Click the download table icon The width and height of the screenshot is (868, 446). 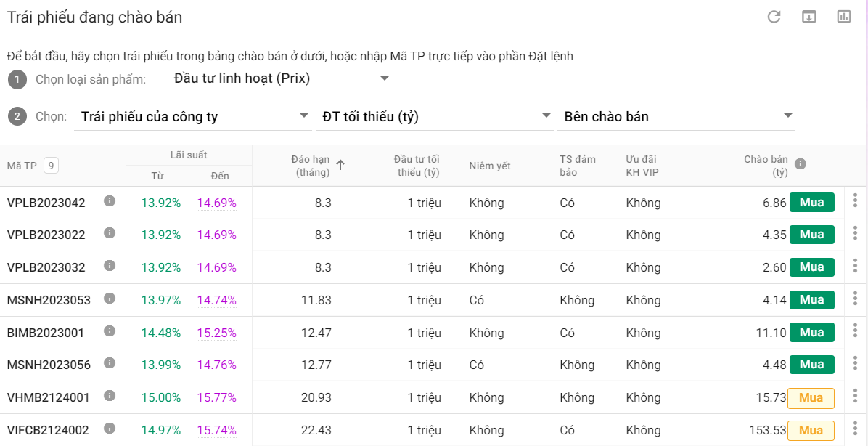point(809,17)
